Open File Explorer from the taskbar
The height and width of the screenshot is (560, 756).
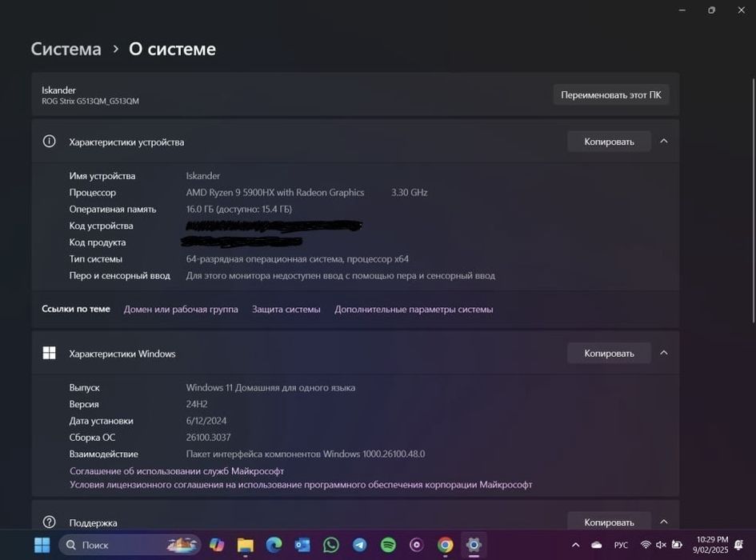pyautogui.click(x=246, y=545)
